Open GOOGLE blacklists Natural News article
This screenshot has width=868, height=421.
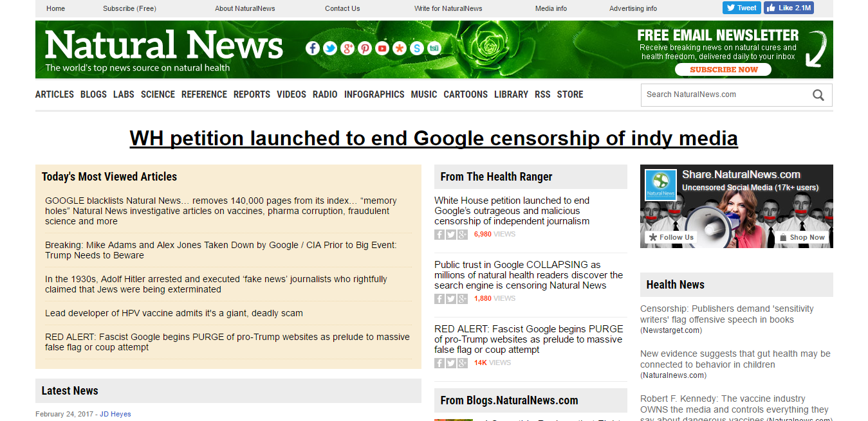pyautogui.click(x=221, y=211)
